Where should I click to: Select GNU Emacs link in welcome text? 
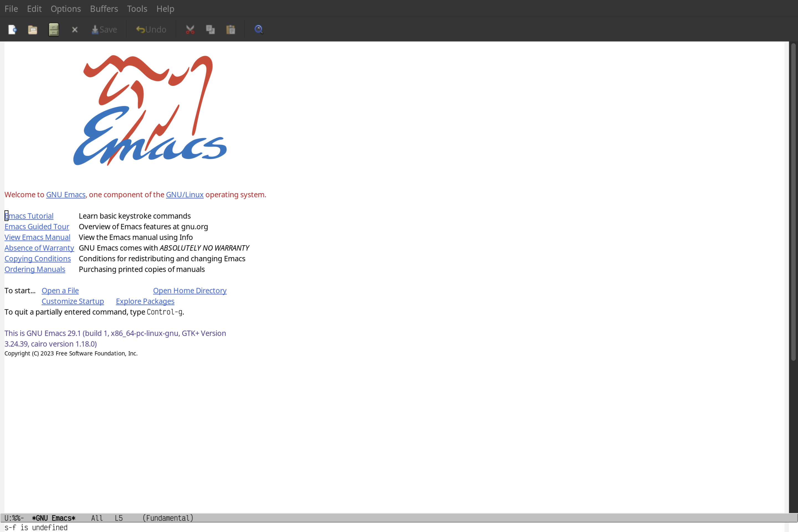pos(65,194)
